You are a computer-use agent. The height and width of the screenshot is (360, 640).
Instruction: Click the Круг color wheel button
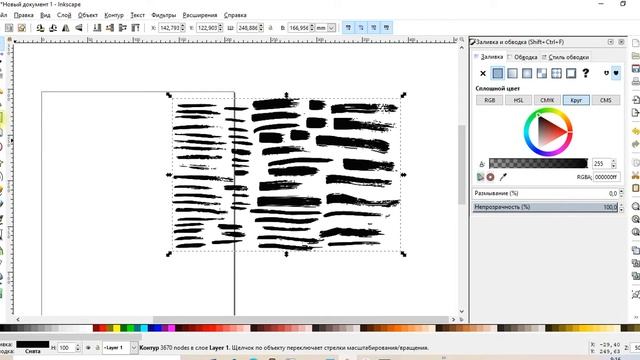(576, 100)
